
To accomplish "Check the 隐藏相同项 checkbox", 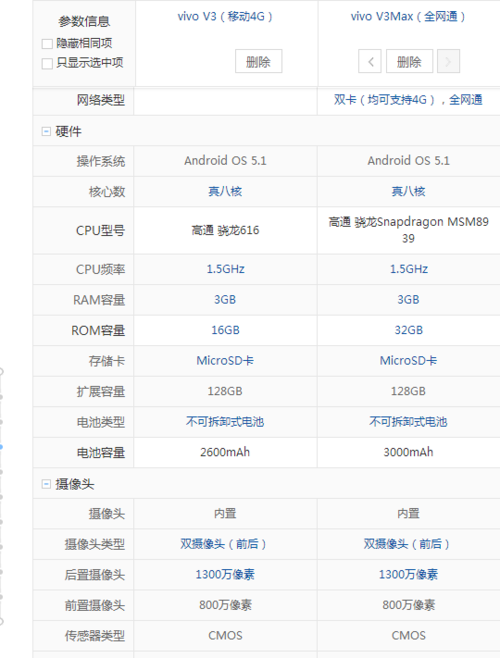I will tap(47, 44).
